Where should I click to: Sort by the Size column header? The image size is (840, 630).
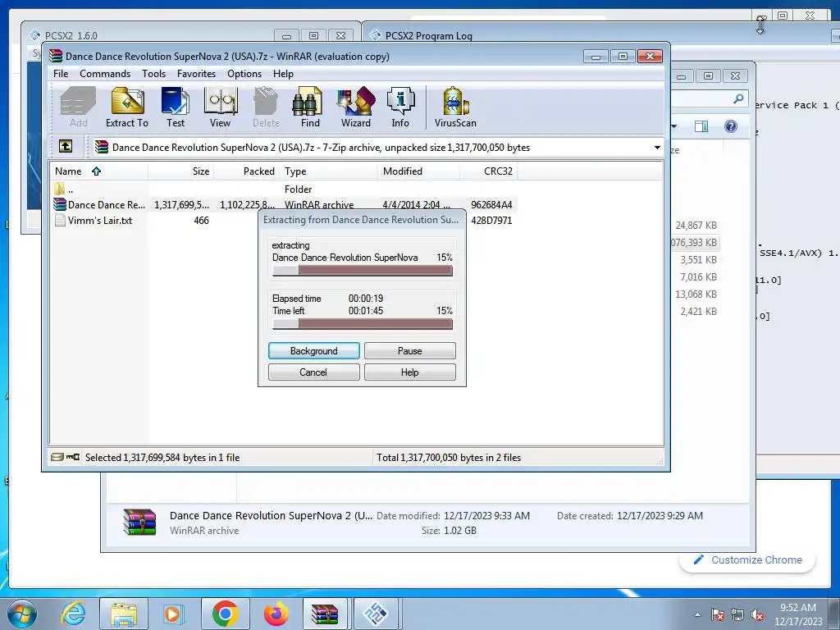pyautogui.click(x=181, y=171)
